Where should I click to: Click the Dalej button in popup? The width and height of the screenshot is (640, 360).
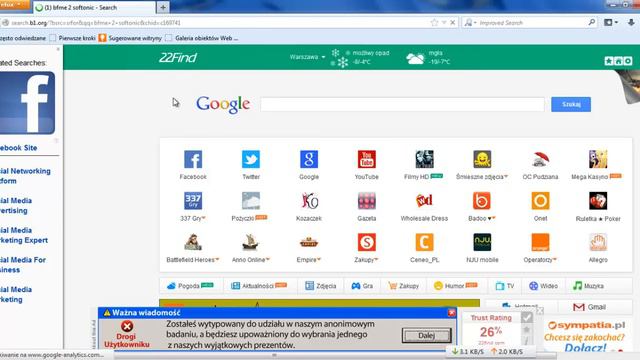(x=427, y=336)
